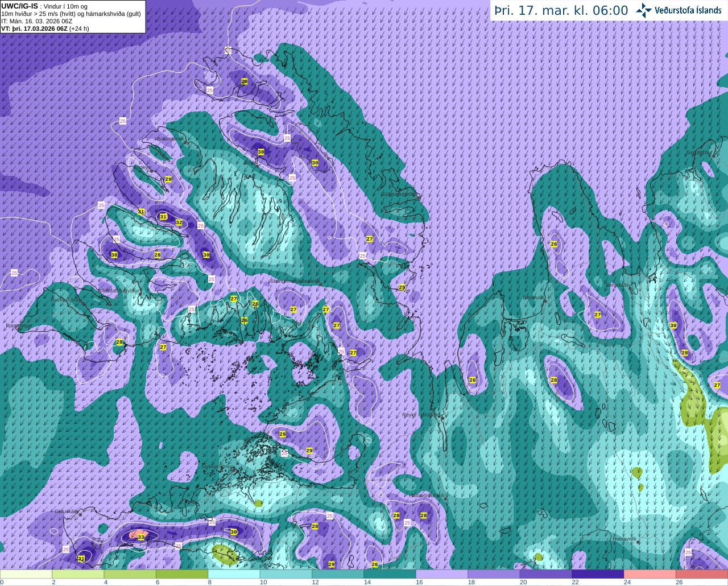728x586 pixels.
Task: Click the 10m hviður > 25 m/s description line
Action: pos(71,14)
